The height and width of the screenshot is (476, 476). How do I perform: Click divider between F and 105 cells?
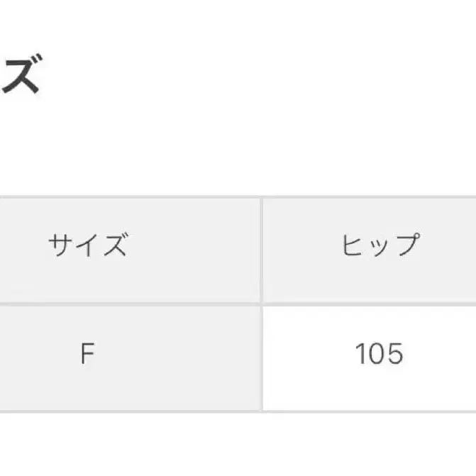point(261,357)
